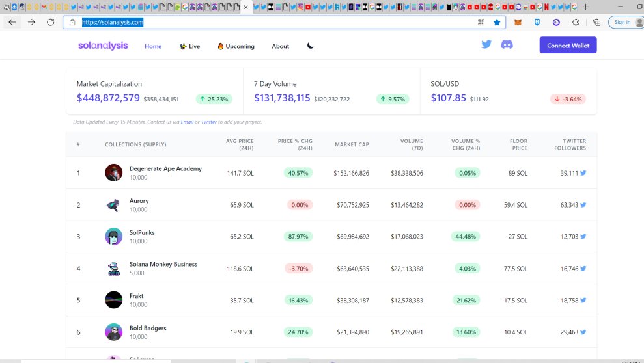Sort by VOLUME (7D) column header
644x363 pixels.
(412, 144)
